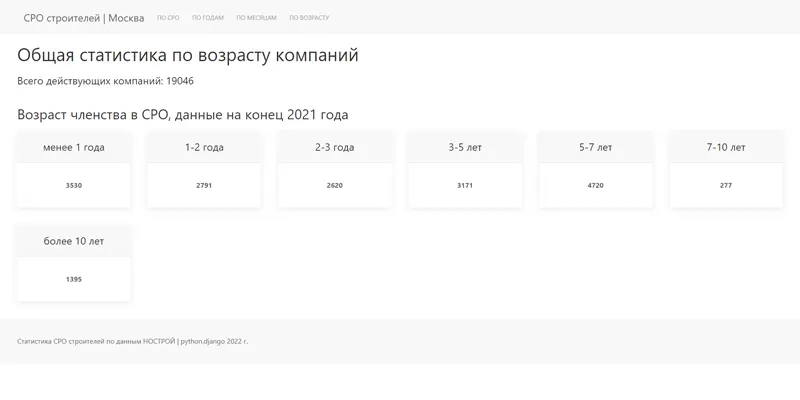Click the "7-10 лет" card header
The height and width of the screenshot is (400, 800).
(726, 147)
